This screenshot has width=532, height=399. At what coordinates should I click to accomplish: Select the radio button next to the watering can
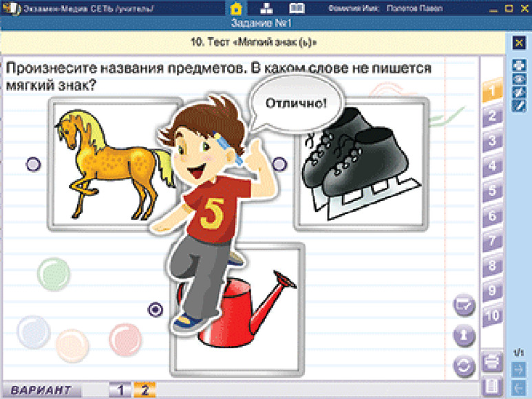[x=156, y=310]
